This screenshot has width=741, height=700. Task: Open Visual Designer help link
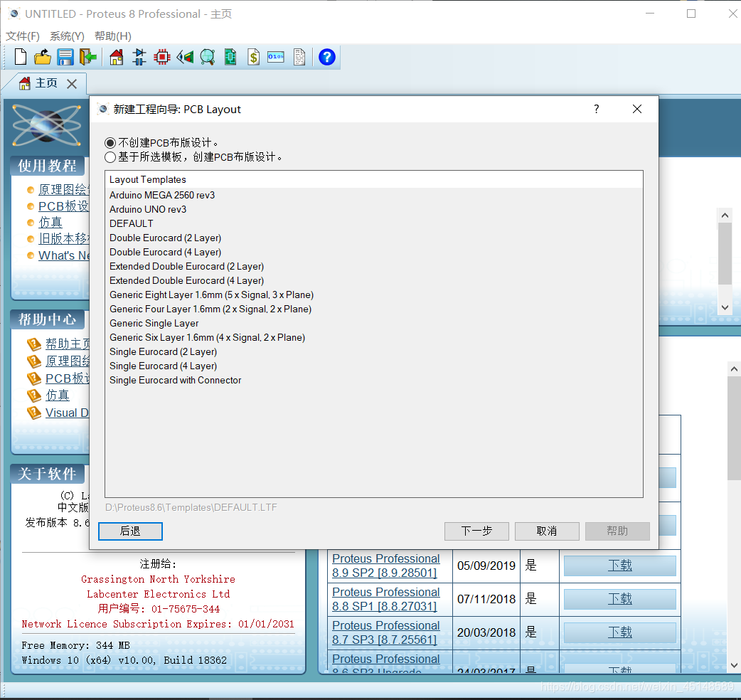(67, 413)
